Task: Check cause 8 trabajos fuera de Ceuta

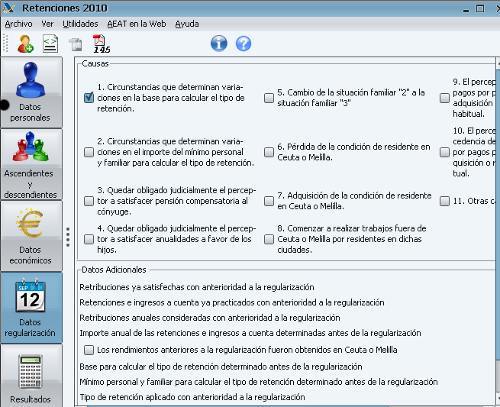Action: [269, 239]
